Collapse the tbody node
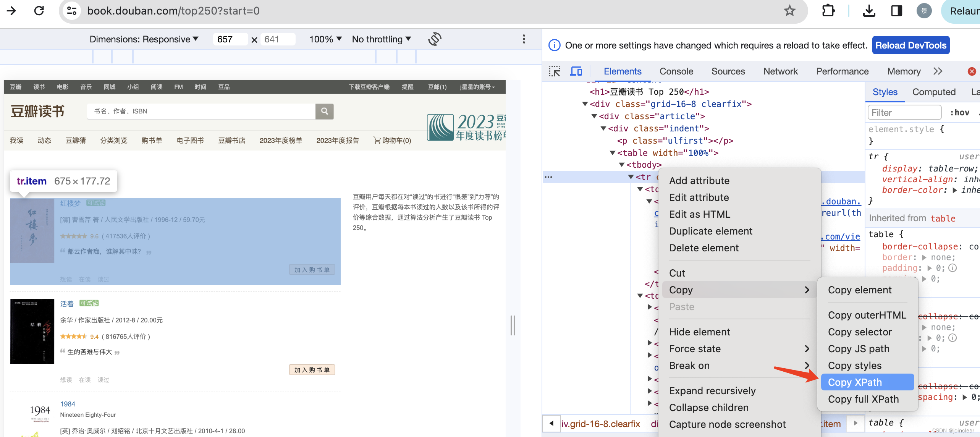The height and width of the screenshot is (437, 980). 622,165
